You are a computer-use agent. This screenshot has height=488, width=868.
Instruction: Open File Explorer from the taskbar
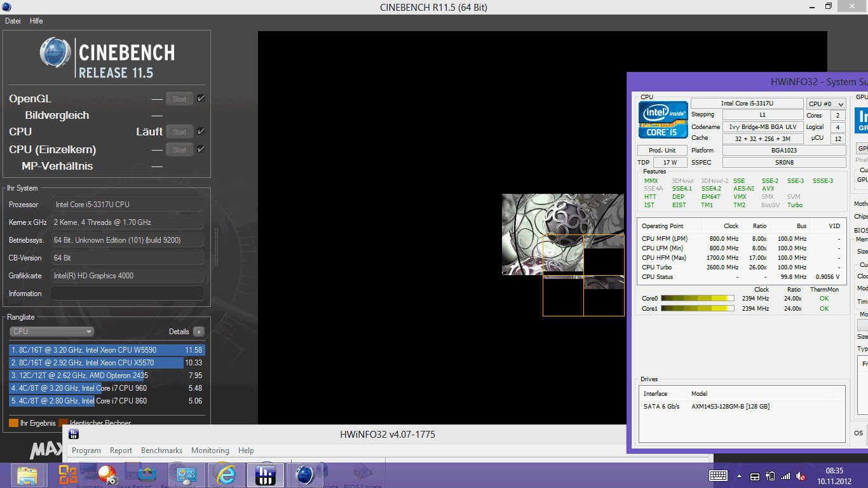tap(27, 475)
